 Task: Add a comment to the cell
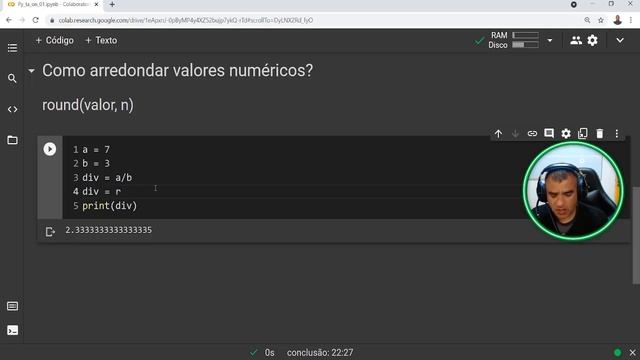point(549,133)
